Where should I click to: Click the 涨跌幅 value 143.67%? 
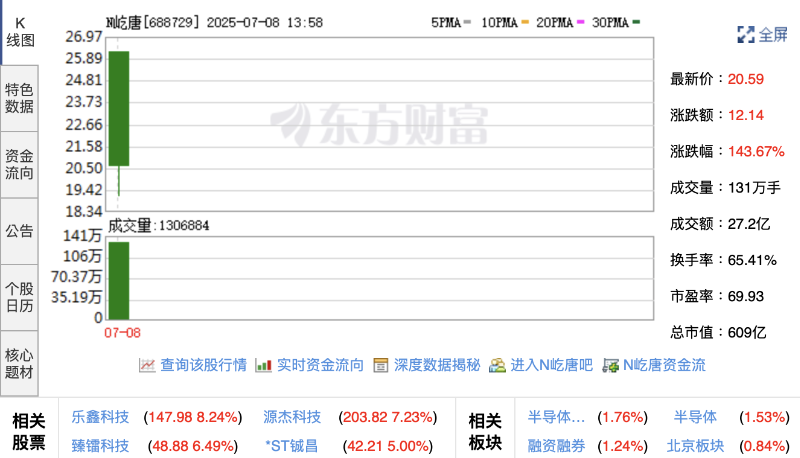[756, 151]
